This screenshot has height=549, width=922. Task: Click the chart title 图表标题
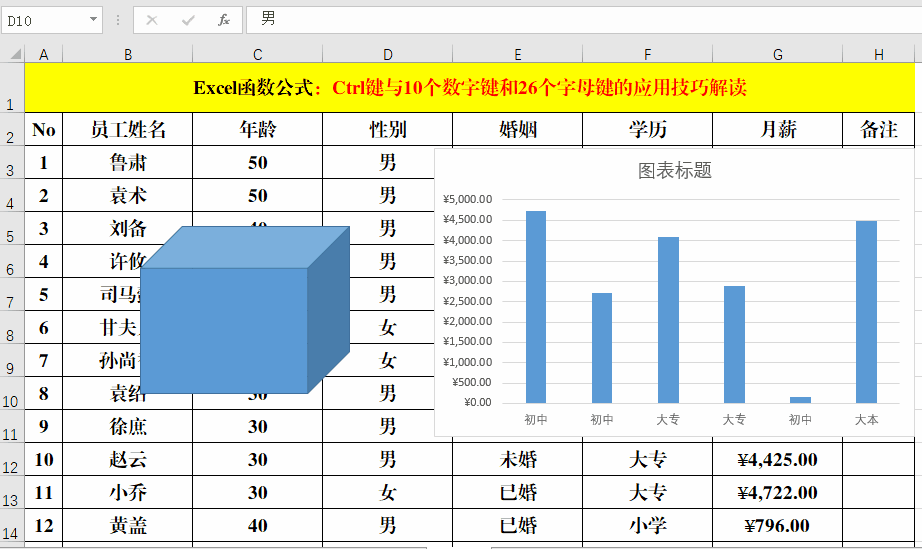674,170
